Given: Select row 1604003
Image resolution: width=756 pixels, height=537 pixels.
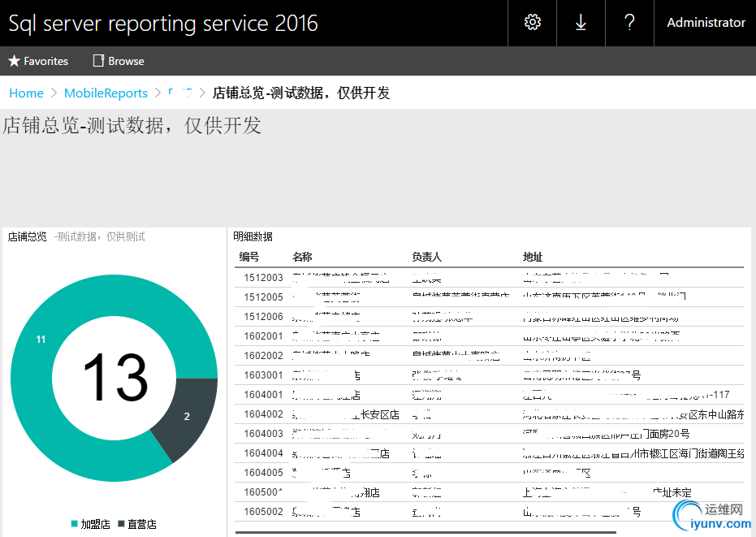Looking at the screenshot, I should pos(489,433).
